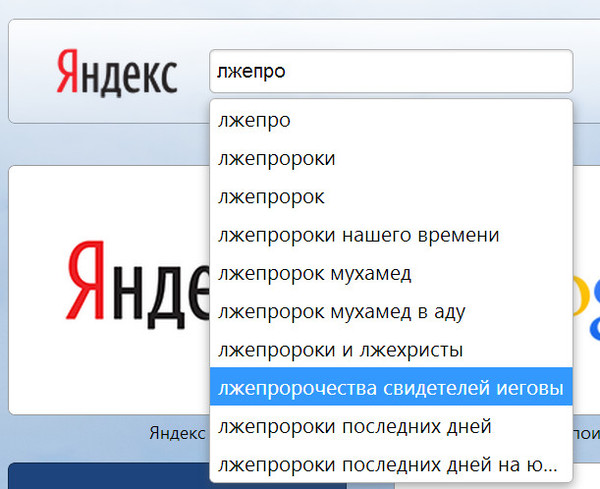The height and width of the screenshot is (489, 600).
Task: Click the small Яндекс logo beside search
Action: (117, 73)
